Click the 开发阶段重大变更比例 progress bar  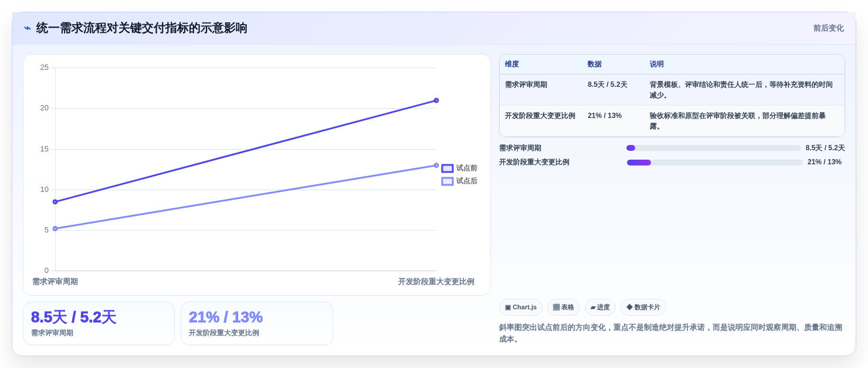pos(714,163)
